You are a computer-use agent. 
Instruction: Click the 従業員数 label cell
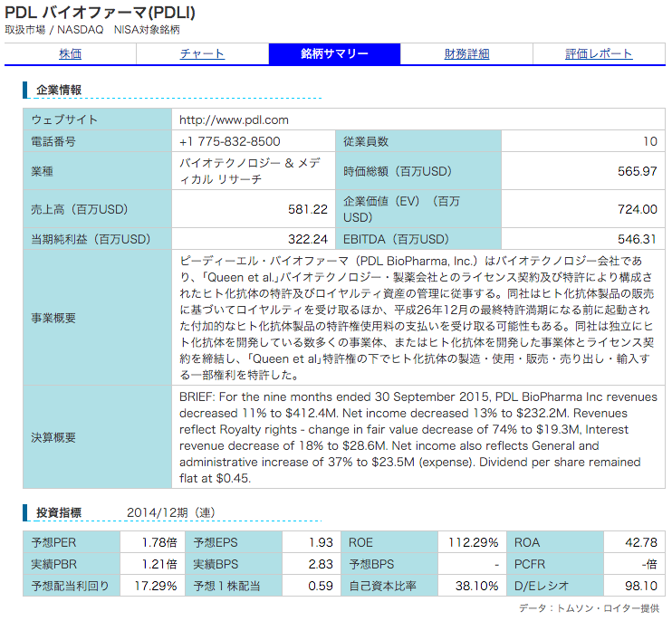pos(418,141)
